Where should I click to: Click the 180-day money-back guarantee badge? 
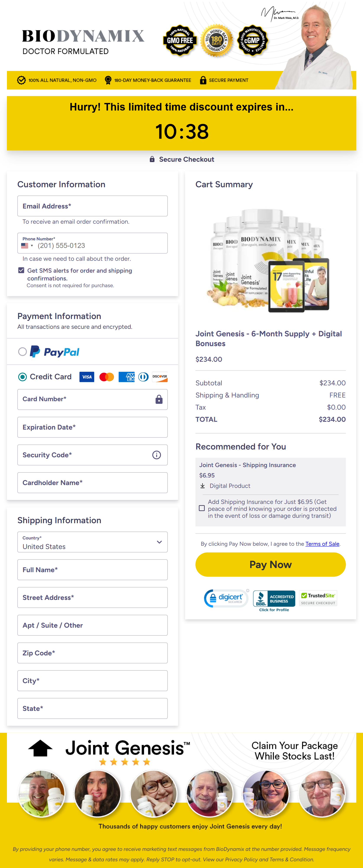pos(216,41)
